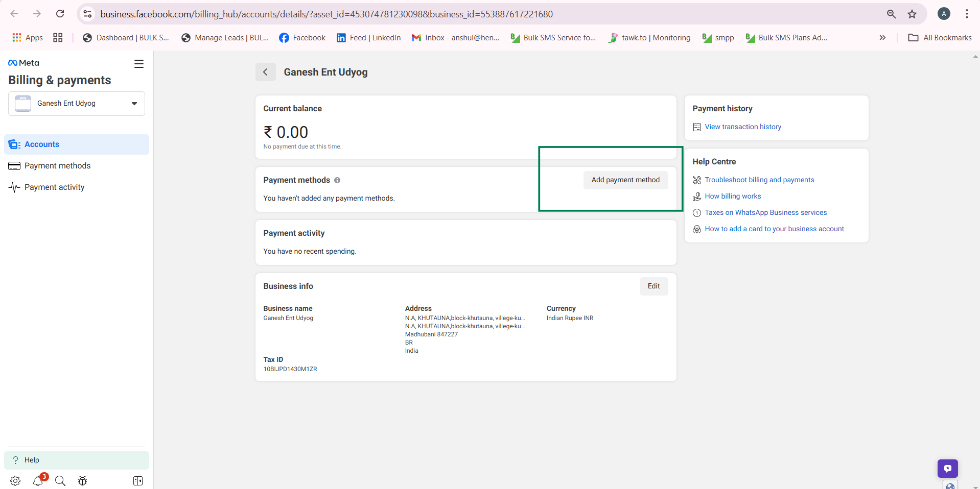Screen dimensions: 980x489
Task: Open Payment methods in the sidebar
Action: 77,166
